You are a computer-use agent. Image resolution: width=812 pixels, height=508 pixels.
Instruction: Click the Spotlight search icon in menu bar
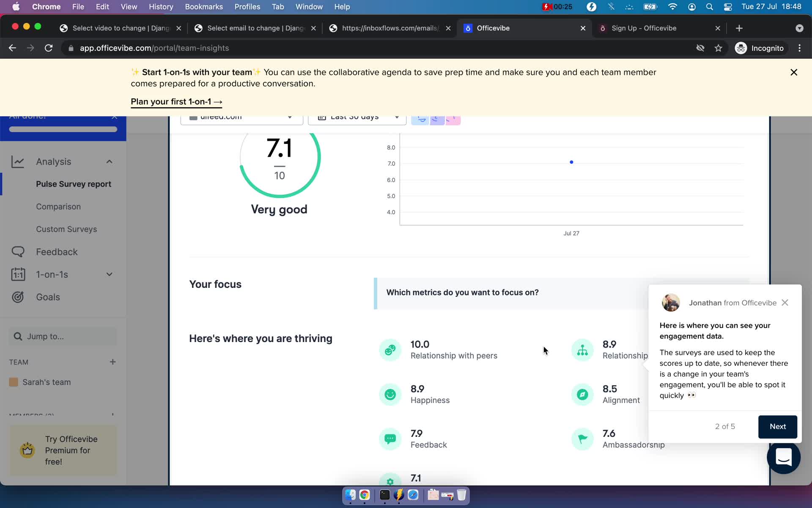(x=710, y=7)
